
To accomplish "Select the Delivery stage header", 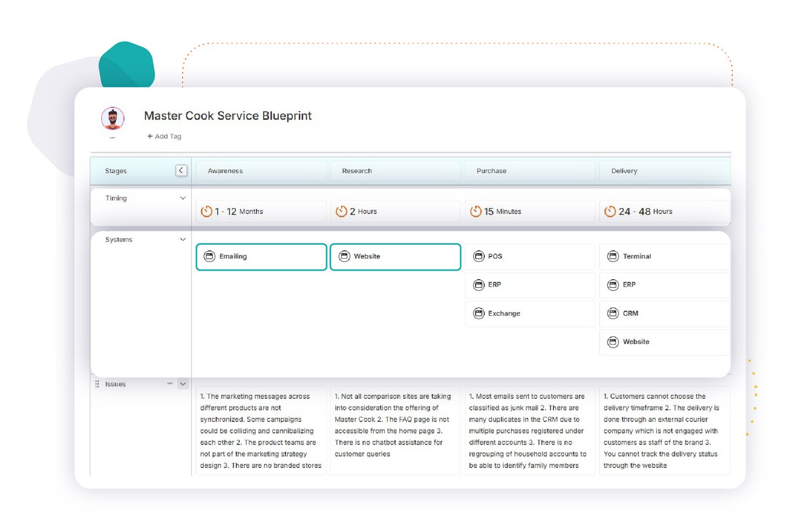I will 665,171.
